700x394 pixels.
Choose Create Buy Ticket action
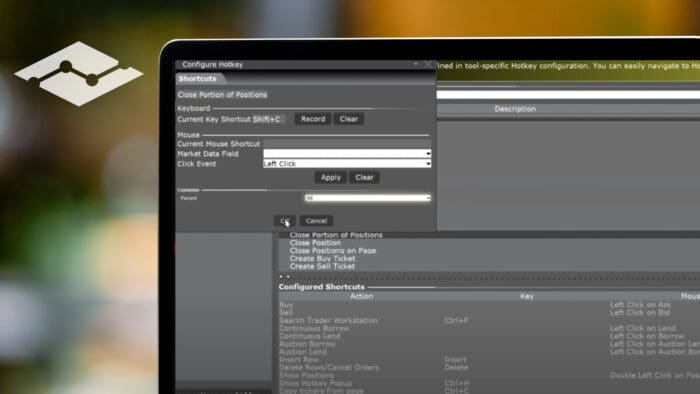click(x=322, y=258)
